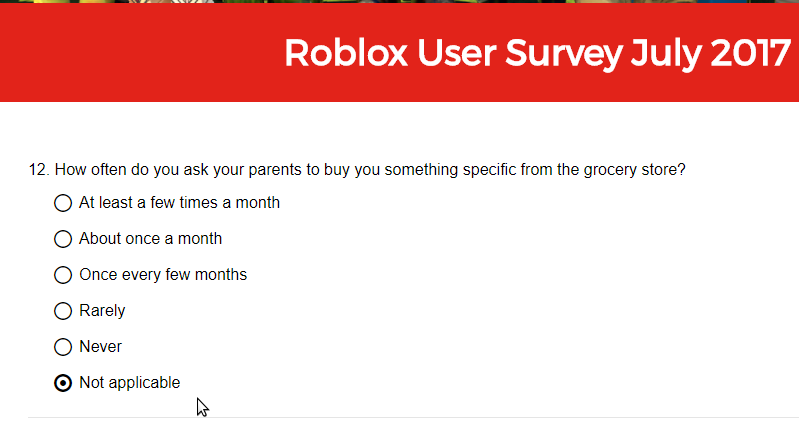Click the empty left area of the red banner
799x421 pixels.
coord(138,53)
